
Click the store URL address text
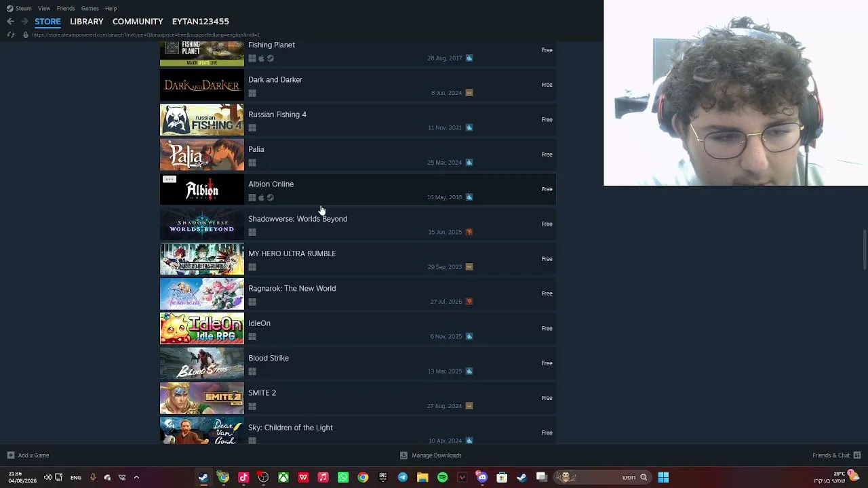click(x=146, y=35)
